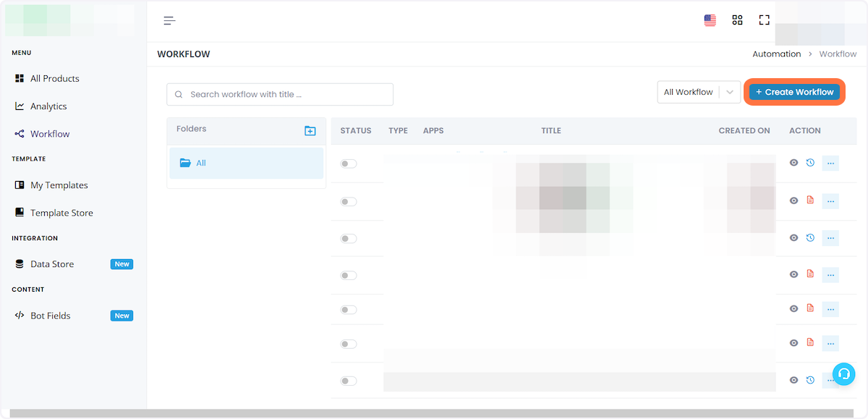This screenshot has width=868, height=419.
Task: Open more-actions ellipsis menu in sixth row
Action: [x=830, y=342]
